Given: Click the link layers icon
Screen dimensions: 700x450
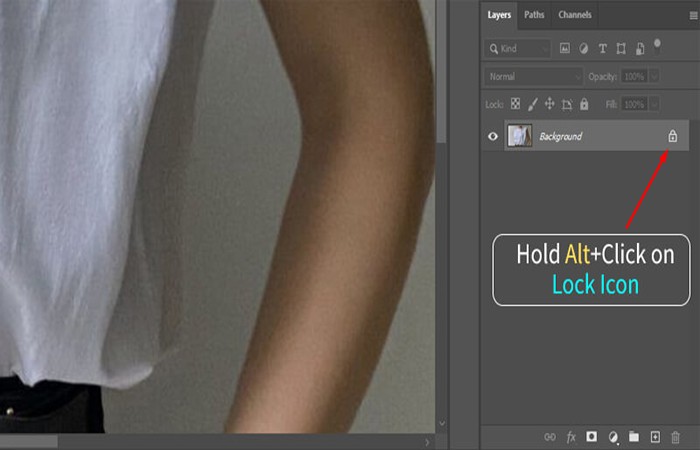Looking at the screenshot, I should [x=550, y=437].
